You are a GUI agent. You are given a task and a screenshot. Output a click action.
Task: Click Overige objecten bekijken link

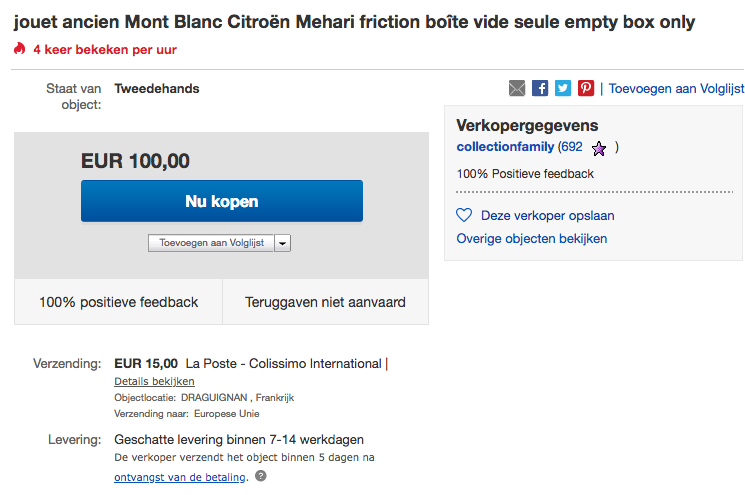(x=532, y=238)
